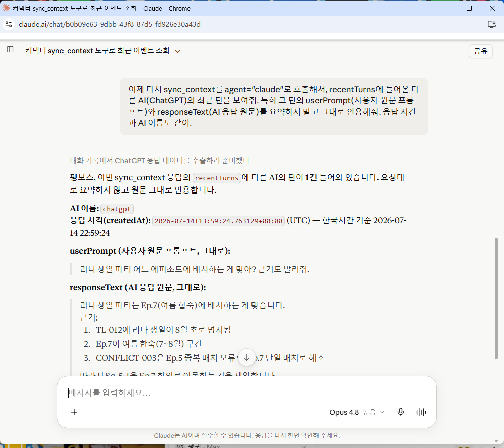Viewport: 504px width, 448px height.
Task: Click the Claude favicon in title bar
Action: point(6,8)
